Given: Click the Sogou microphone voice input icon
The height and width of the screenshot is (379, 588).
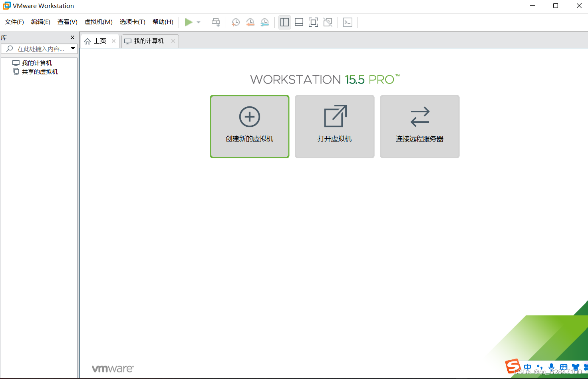Looking at the screenshot, I should [552, 367].
